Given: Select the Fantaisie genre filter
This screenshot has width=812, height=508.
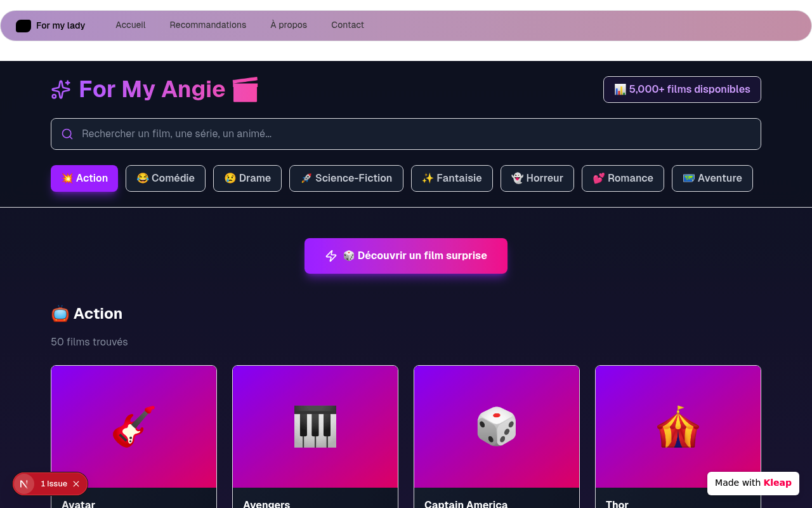Looking at the screenshot, I should click(452, 178).
